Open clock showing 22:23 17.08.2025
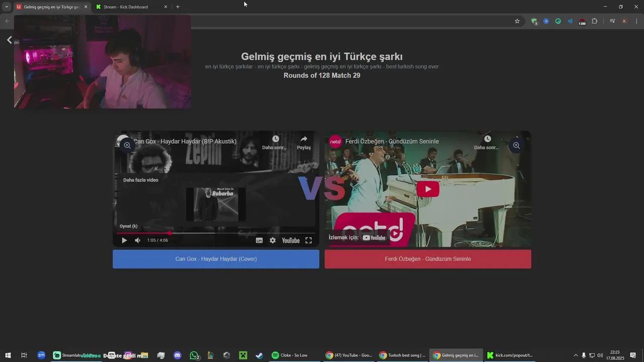 (615, 355)
